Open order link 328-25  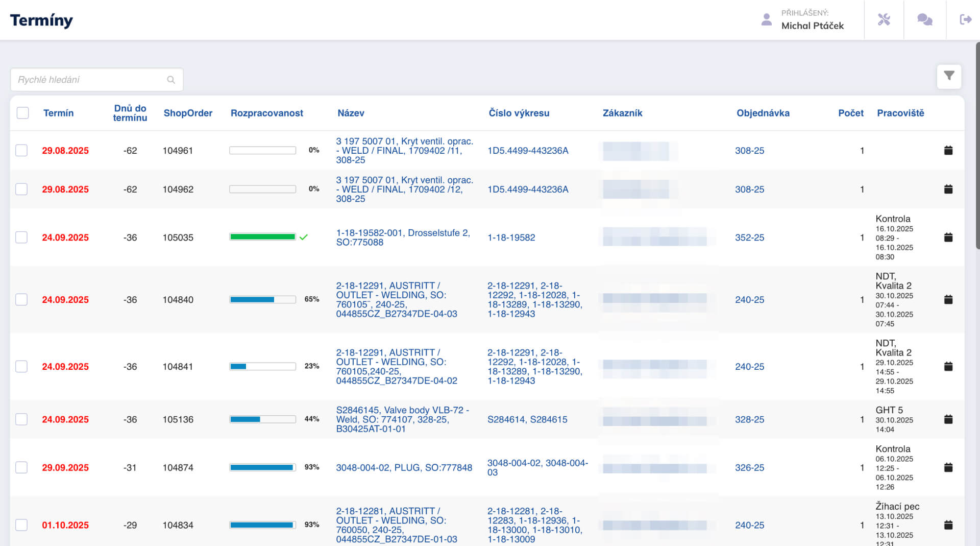pos(750,419)
